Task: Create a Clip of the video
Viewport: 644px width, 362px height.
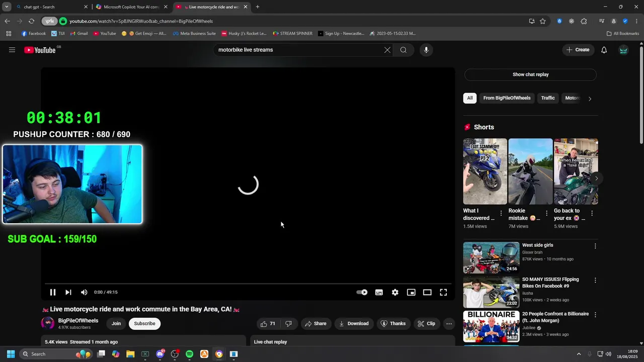Action: [x=426, y=324]
